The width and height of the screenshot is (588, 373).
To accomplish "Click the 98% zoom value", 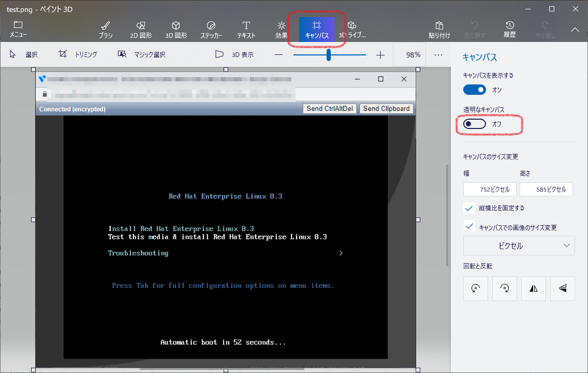I will pyautogui.click(x=413, y=55).
